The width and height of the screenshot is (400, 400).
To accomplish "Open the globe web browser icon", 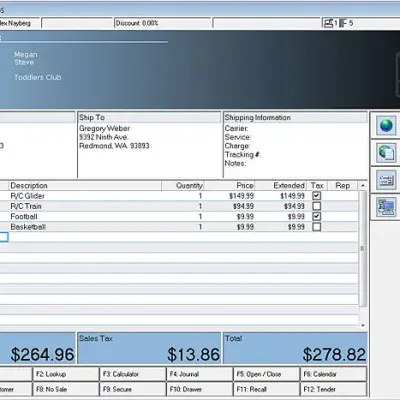I will click(386, 126).
